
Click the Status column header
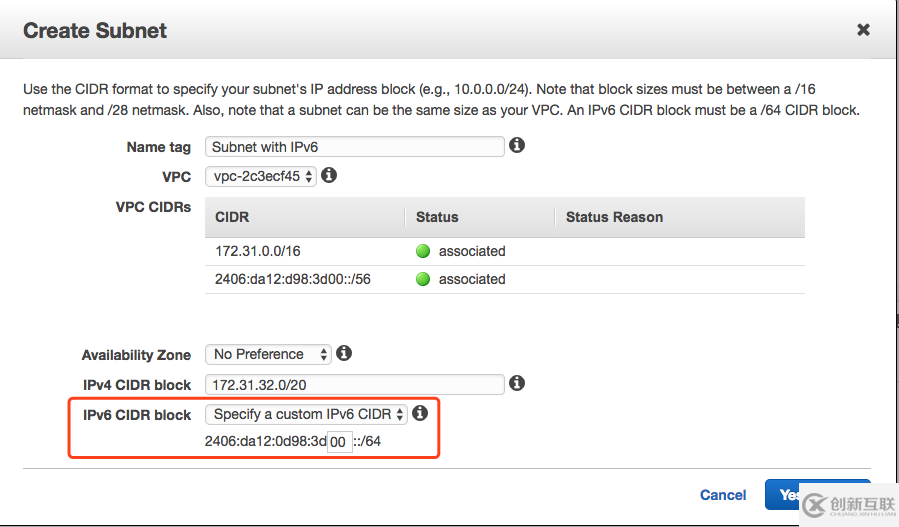(437, 217)
